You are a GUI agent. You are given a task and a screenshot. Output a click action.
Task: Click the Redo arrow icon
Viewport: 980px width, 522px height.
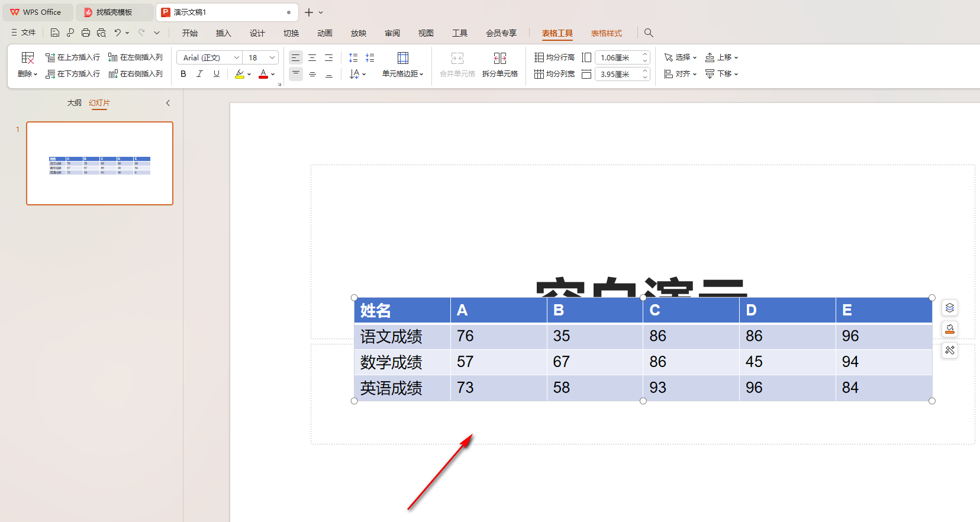click(141, 33)
